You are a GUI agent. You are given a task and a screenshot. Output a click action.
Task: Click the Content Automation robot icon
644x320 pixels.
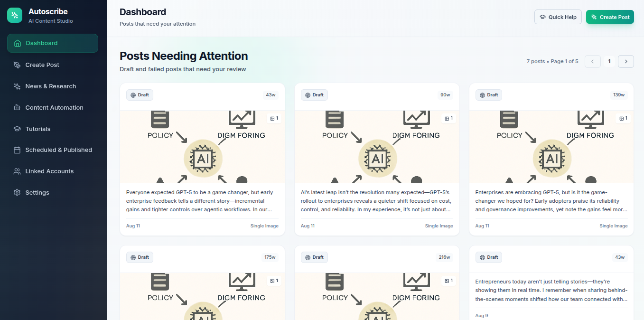17,108
